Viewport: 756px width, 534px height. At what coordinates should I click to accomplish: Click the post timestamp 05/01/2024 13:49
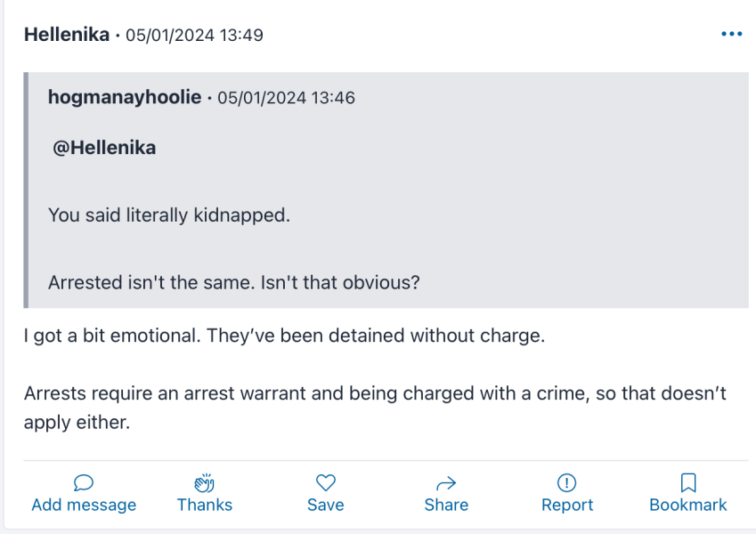[194, 36]
